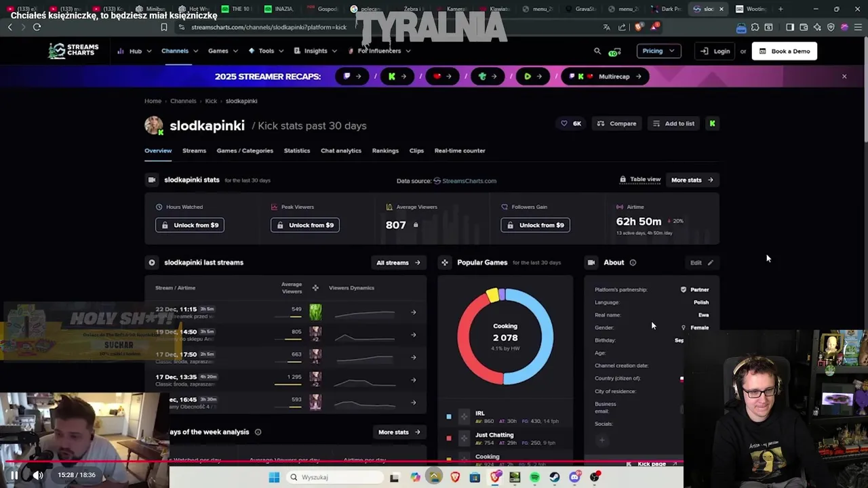Expand the Tools dropdown menu
This screenshot has width=868, height=488.
pyautogui.click(x=266, y=51)
